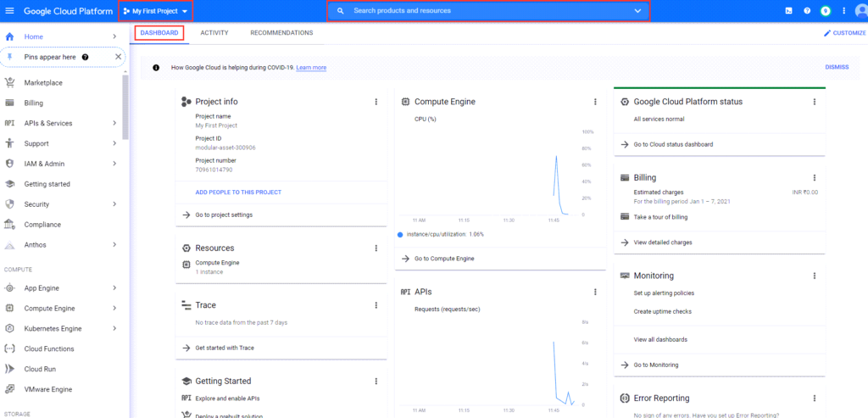Switch to the Activity tab
This screenshot has width=868, height=418.
point(214,33)
